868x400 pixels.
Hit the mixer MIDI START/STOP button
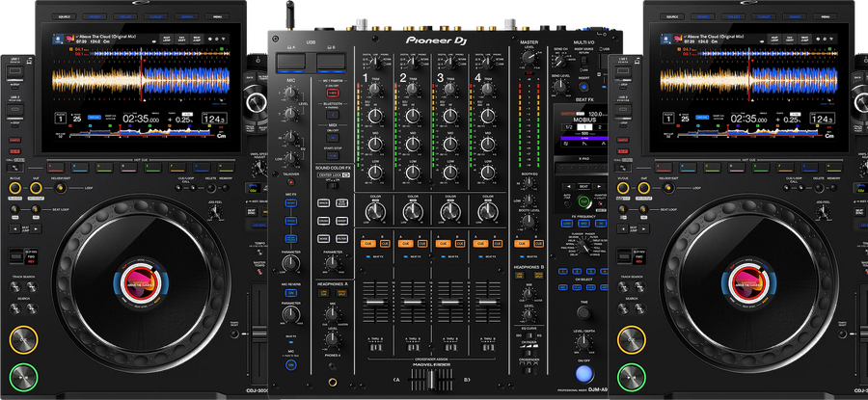(x=332, y=156)
